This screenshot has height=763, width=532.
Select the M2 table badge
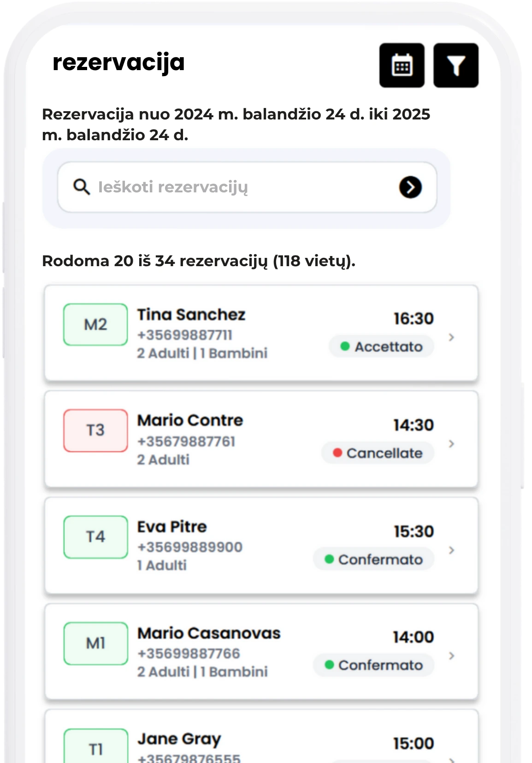coord(95,324)
